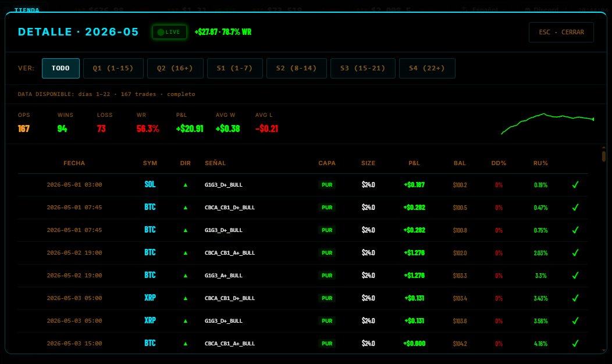Viewport: 612px width, 364px height.
Task: Click the DIR column header
Action: pyautogui.click(x=186, y=163)
